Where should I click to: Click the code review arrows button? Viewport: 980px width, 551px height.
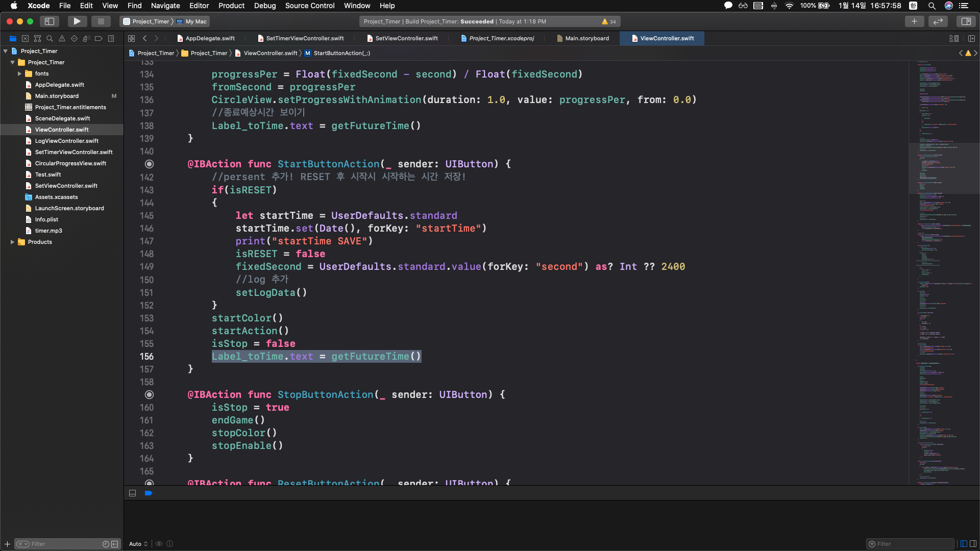pos(938,21)
